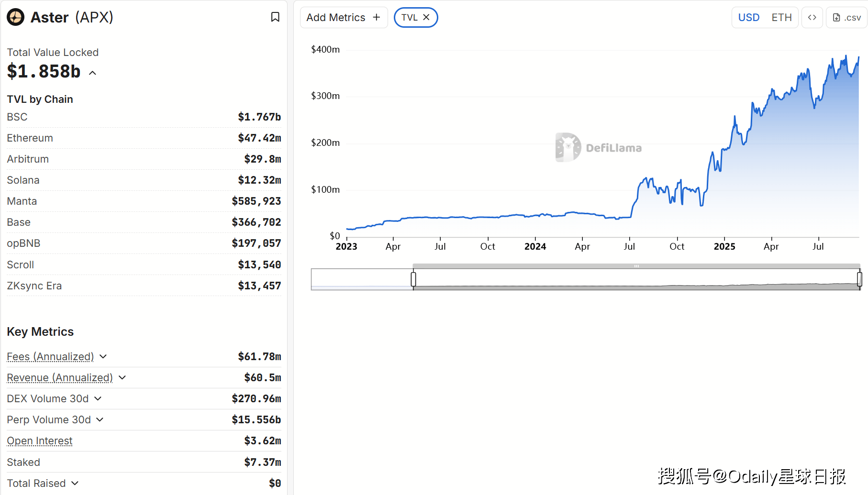Screen dimensions: 868x495
Task: Open the Total Raised dropdown
Action: point(75,483)
